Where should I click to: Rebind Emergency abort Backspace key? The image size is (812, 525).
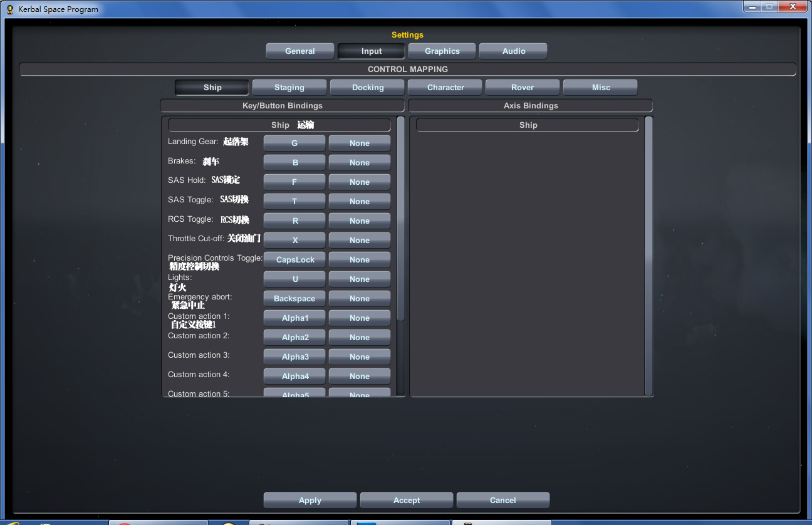click(x=294, y=299)
